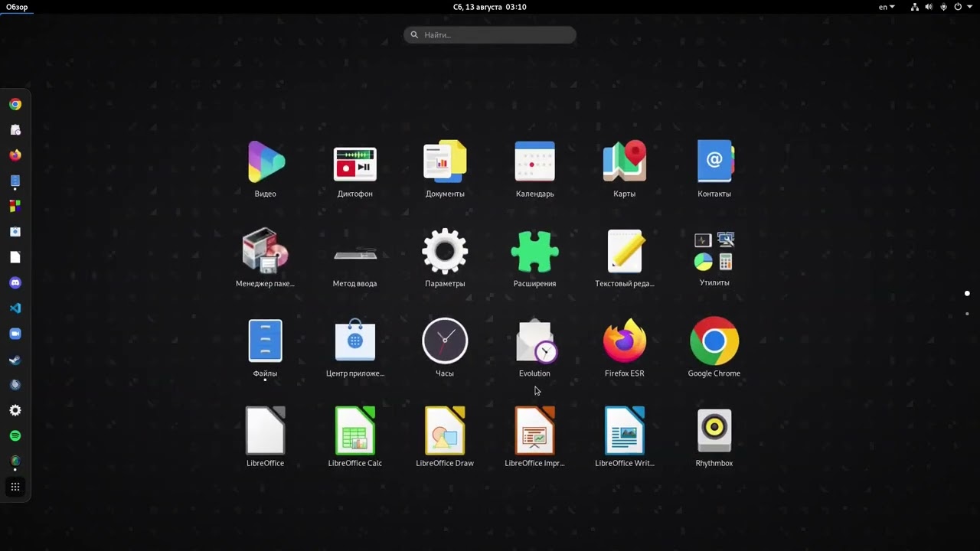Viewport: 980px width, 551px height.
Task: Expand the en keyboard layout dropdown
Action: (x=887, y=7)
